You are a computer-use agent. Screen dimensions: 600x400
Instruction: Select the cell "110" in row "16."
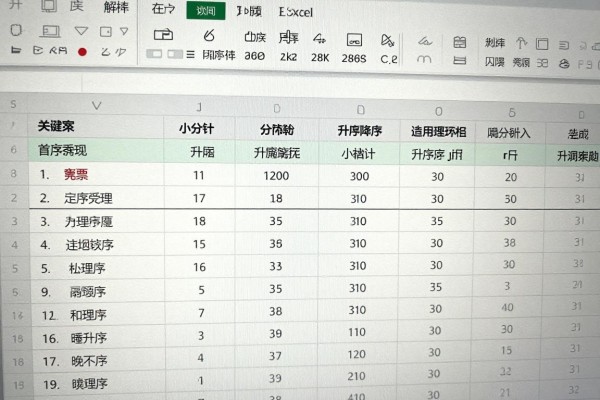[x=357, y=332]
